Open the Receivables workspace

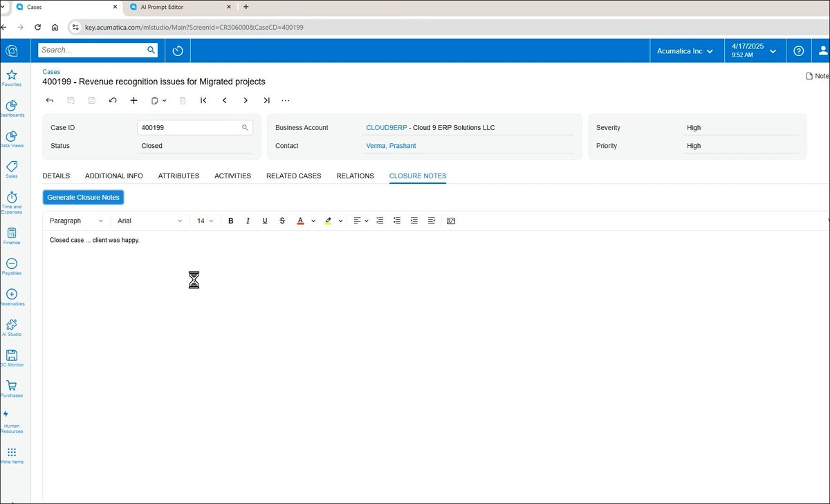coord(11,297)
